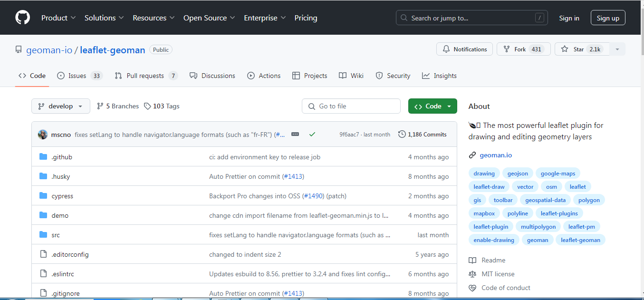The height and width of the screenshot is (300, 644).
Task: Switch to the Code tab
Action: click(32, 76)
